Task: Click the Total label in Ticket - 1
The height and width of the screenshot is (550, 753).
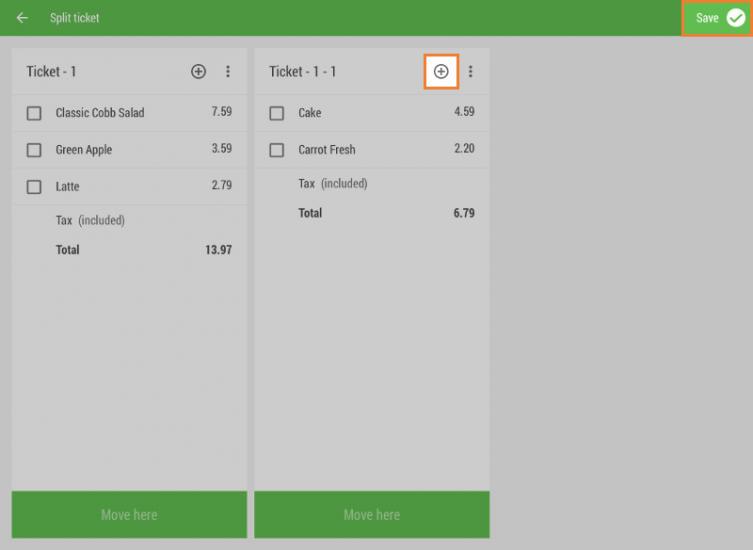Action: coord(68,250)
